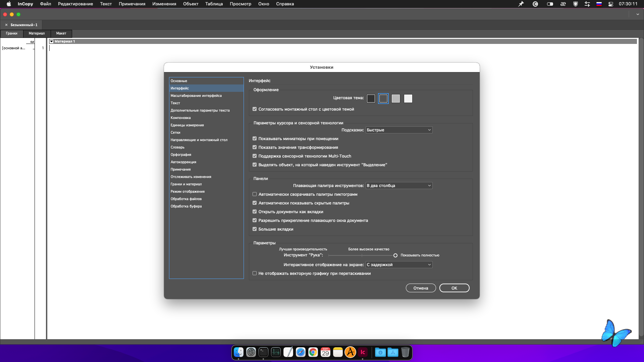Viewport: 644px width, 362px height.
Task: Open Плавающая палитра инструментов dropdown
Action: 399,186
